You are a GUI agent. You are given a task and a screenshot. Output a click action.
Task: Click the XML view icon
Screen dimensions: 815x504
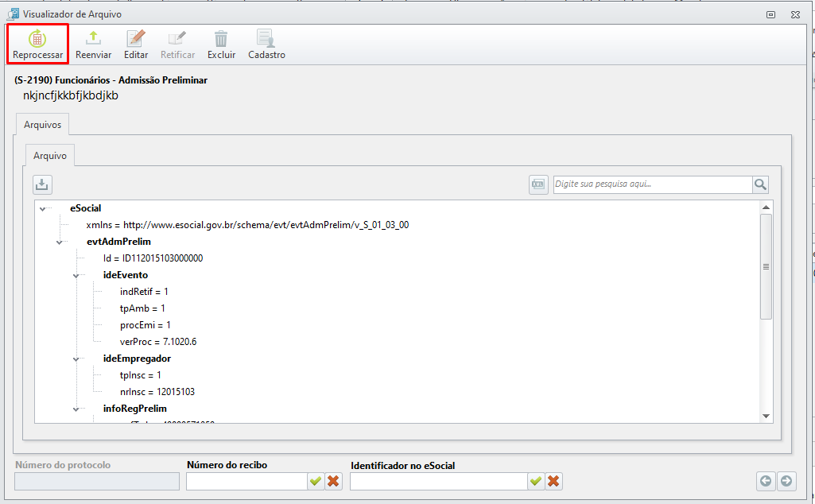[538, 184]
